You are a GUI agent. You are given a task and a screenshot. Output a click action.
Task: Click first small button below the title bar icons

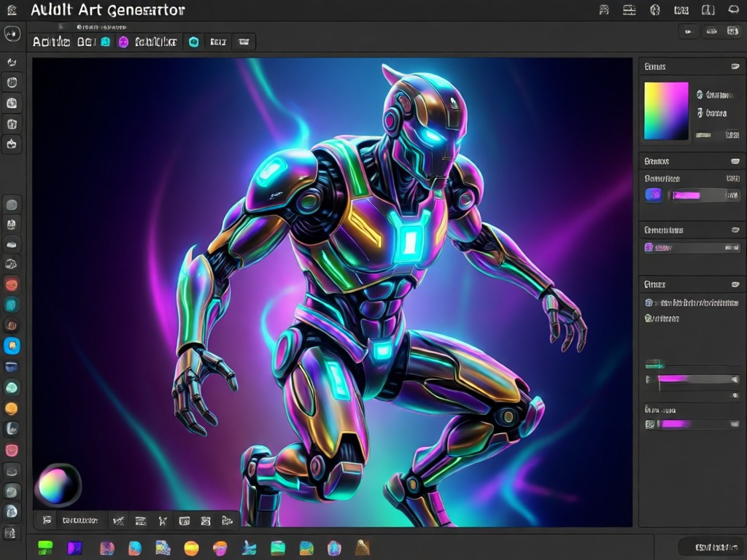tap(689, 31)
